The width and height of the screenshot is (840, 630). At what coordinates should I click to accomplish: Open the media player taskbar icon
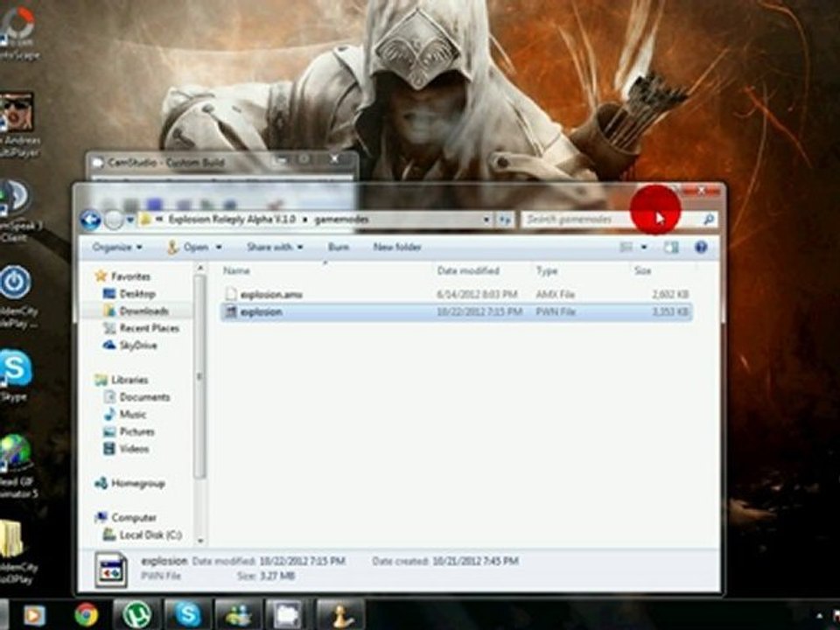pos(35,615)
